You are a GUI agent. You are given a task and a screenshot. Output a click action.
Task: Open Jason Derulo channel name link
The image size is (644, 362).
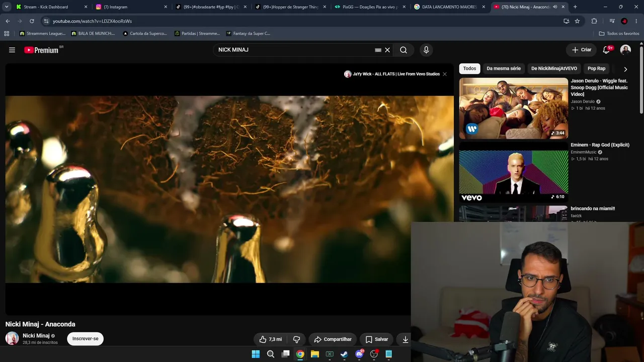[583, 102]
